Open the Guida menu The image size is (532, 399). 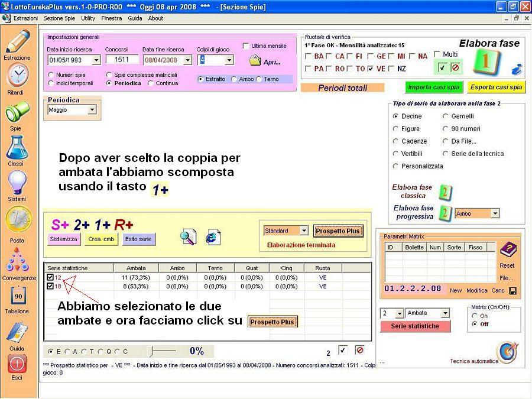[135, 18]
